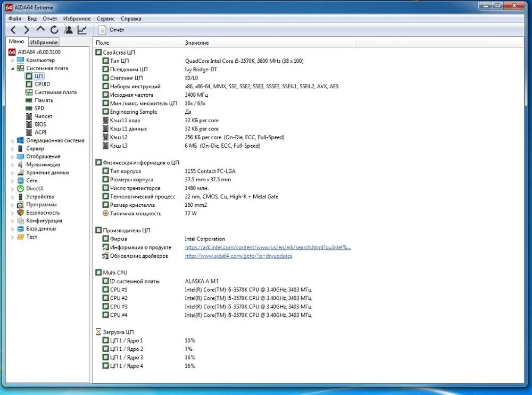532x395 pixels.
Task: Open the BIOS tree item
Action: (x=40, y=124)
